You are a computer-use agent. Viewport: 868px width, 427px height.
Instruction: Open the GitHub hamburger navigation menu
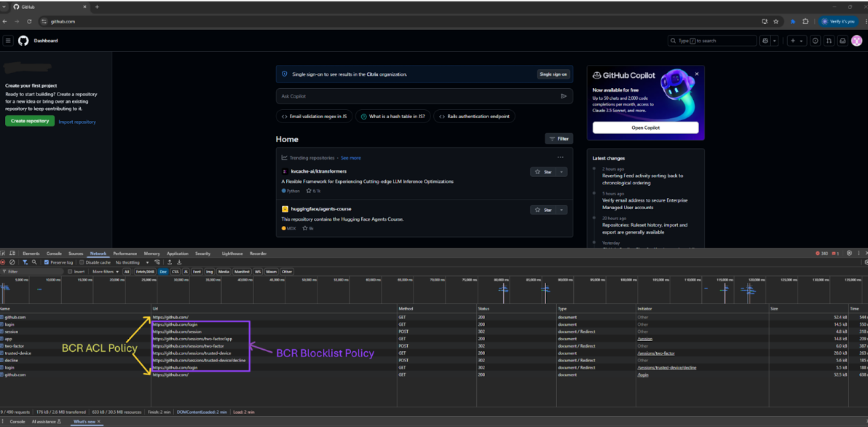tap(8, 41)
